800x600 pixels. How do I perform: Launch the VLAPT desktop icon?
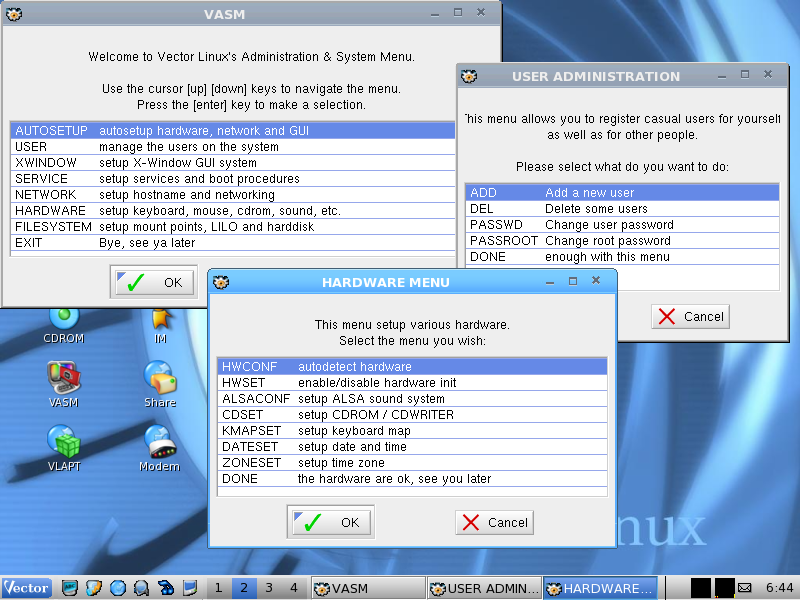(63, 442)
